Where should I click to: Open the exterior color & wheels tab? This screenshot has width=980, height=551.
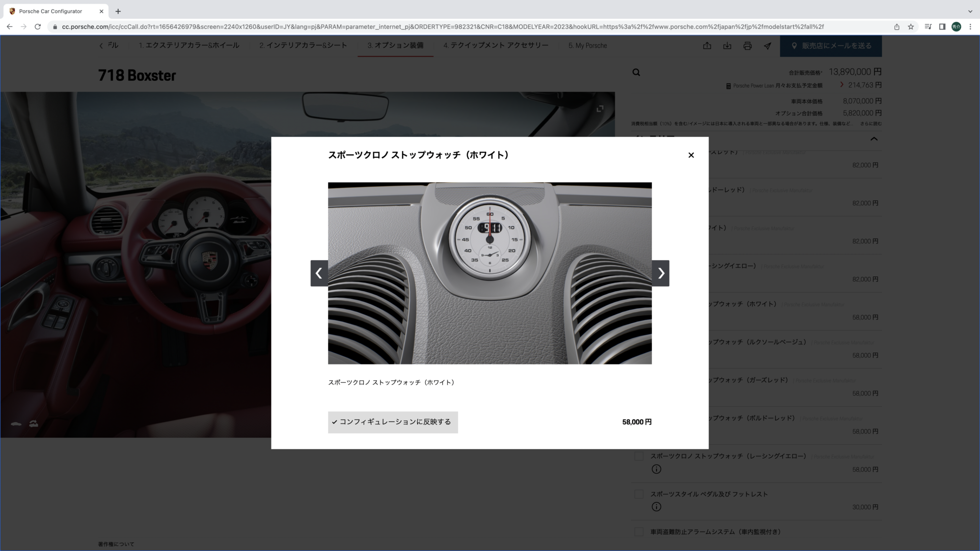tap(189, 45)
